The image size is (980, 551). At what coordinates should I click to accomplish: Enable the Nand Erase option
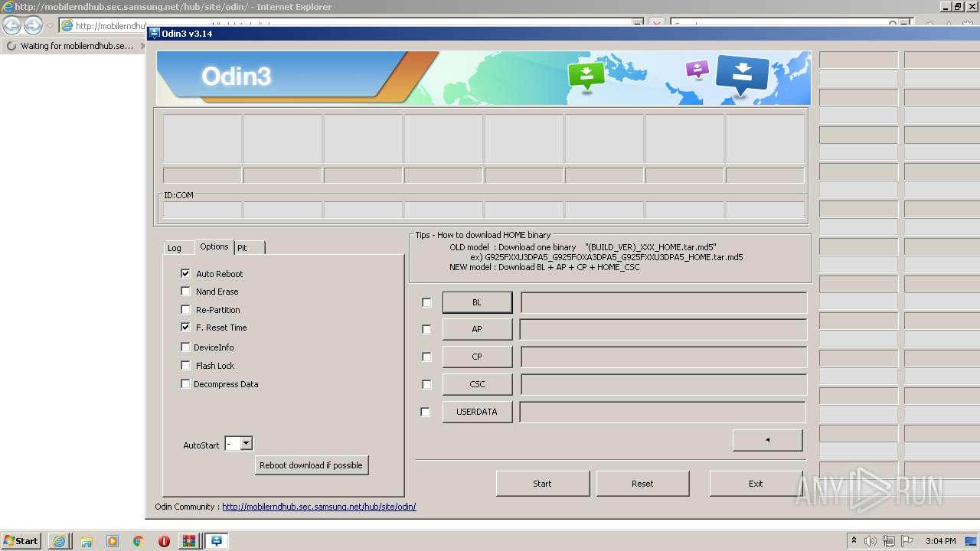[x=185, y=291]
